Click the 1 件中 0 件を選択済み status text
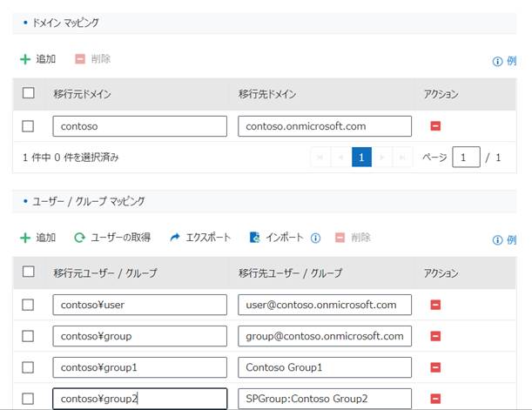 tap(71, 158)
